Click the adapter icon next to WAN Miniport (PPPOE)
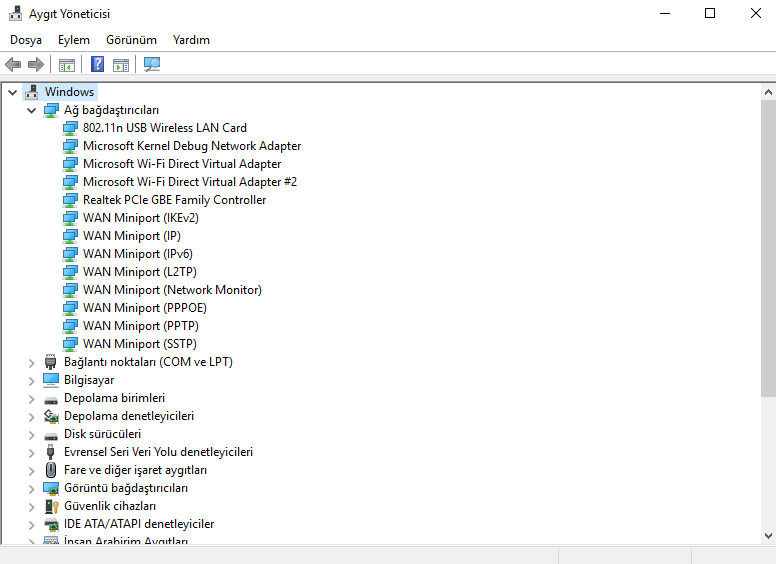 (x=70, y=308)
